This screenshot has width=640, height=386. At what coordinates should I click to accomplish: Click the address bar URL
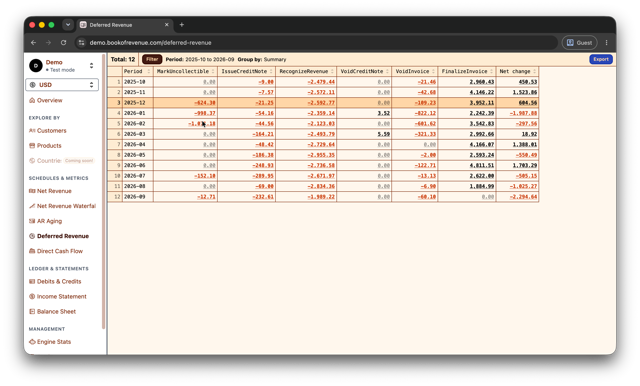point(150,42)
